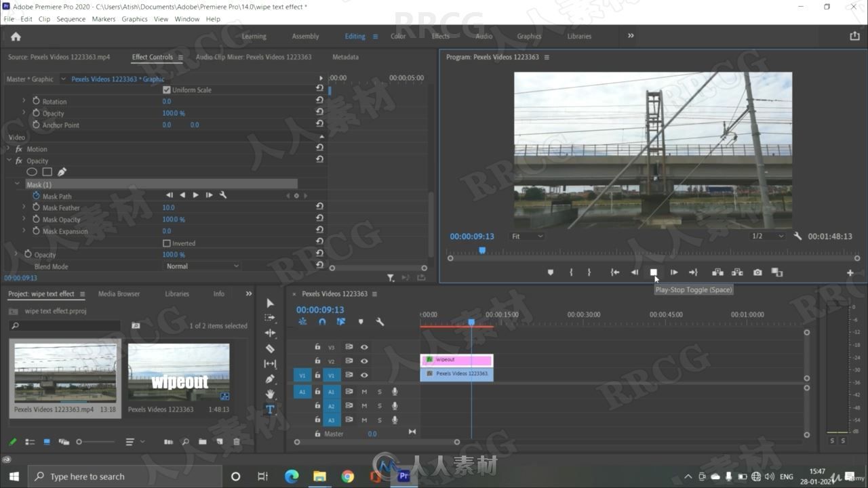Track selected mask backward

click(182, 195)
